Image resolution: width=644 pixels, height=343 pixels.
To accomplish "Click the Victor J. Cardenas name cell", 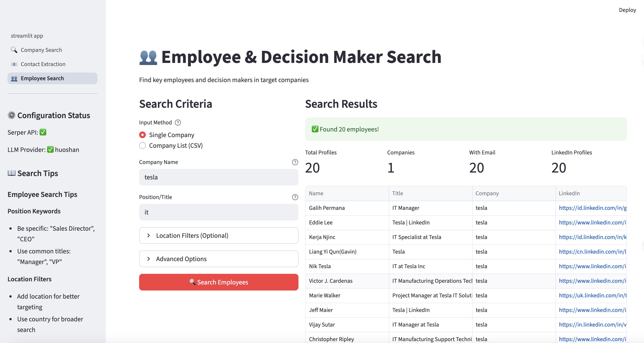I will pos(347,281).
